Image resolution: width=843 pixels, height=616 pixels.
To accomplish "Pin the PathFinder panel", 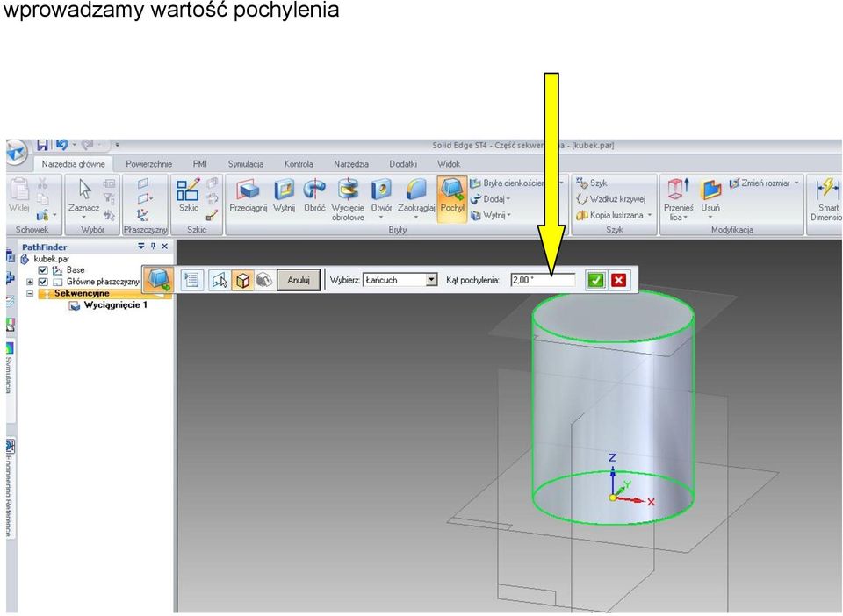I will pos(153,247).
